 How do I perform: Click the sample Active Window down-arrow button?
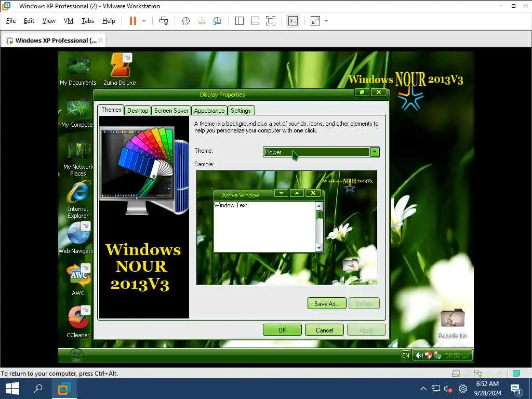click(281, 193)
